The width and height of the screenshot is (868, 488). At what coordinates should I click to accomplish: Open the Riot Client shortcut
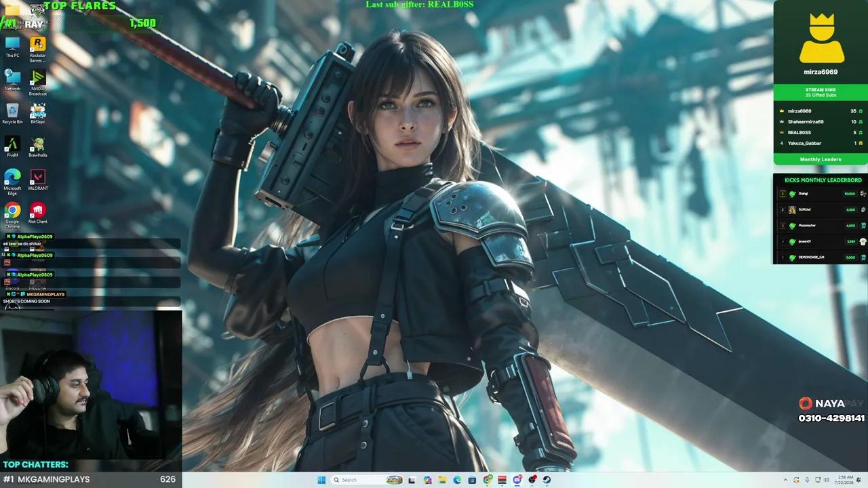point(38,213)
